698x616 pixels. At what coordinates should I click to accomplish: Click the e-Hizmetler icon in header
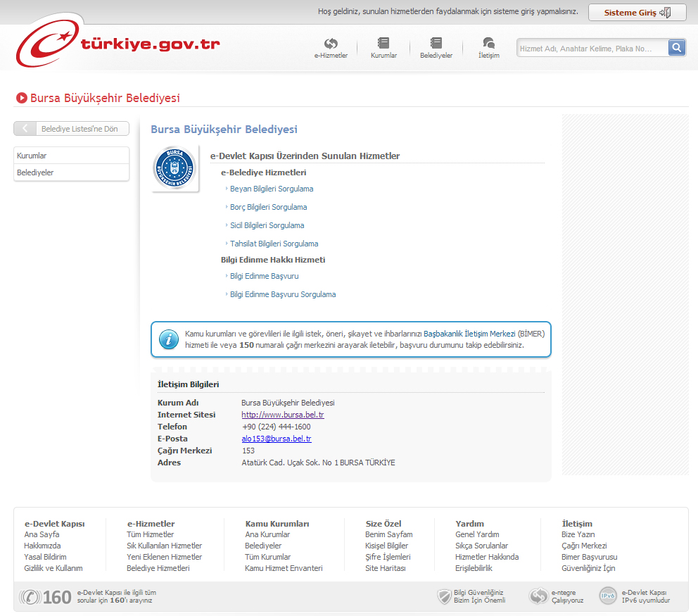coord(331,44)
